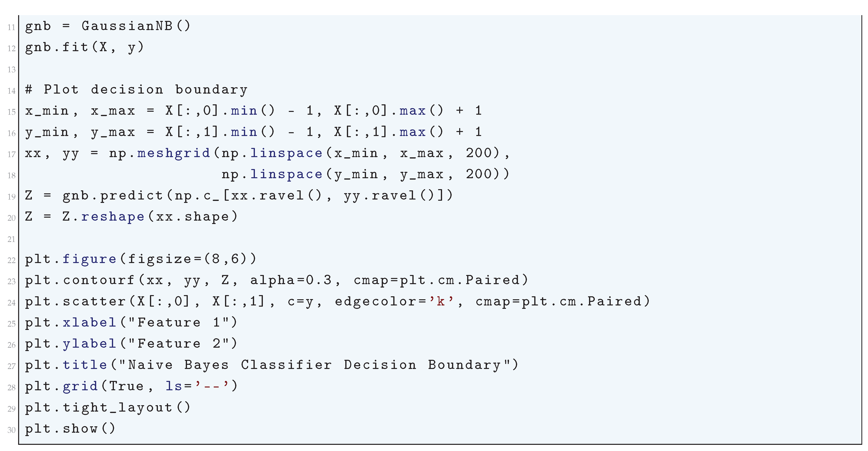Click the gnb.fit(X, y) statement
The height and width of the screenshot is (451, 868).
coord(85,47)
